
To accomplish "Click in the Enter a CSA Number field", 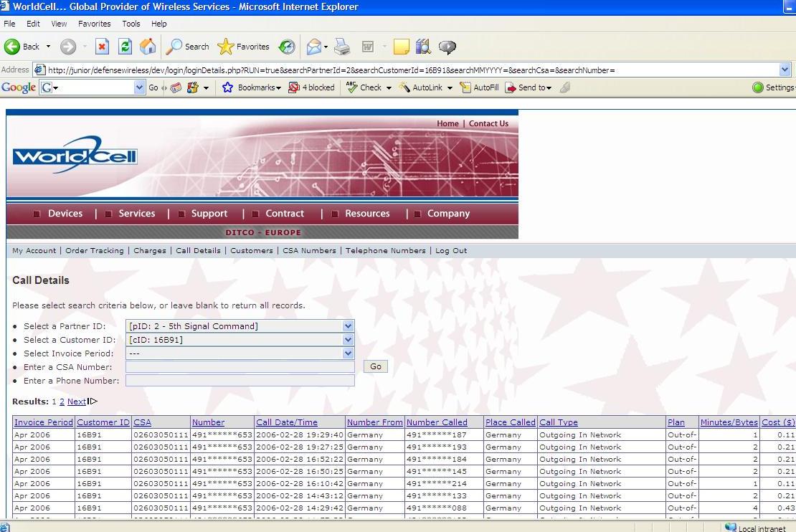I will pos(240,366).
